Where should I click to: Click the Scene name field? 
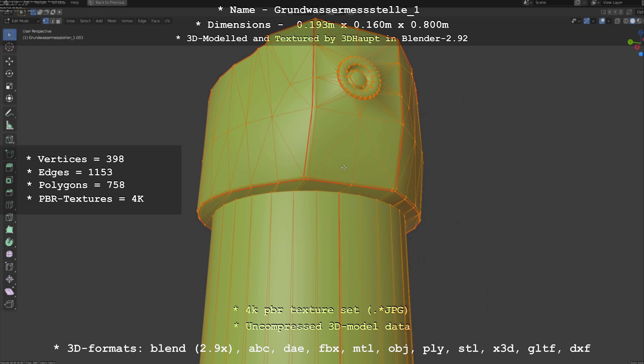[554, 2]
